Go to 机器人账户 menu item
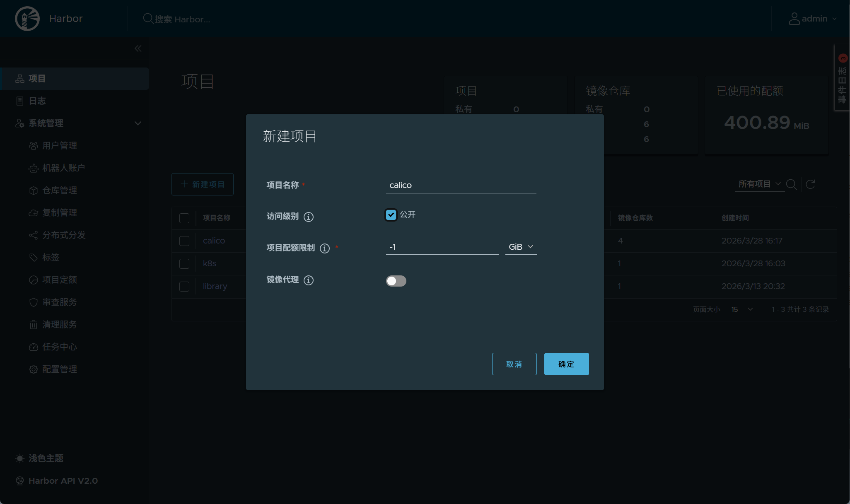This screenshot has width=850, height=504. pyautogui.click(x=64, y=168)
